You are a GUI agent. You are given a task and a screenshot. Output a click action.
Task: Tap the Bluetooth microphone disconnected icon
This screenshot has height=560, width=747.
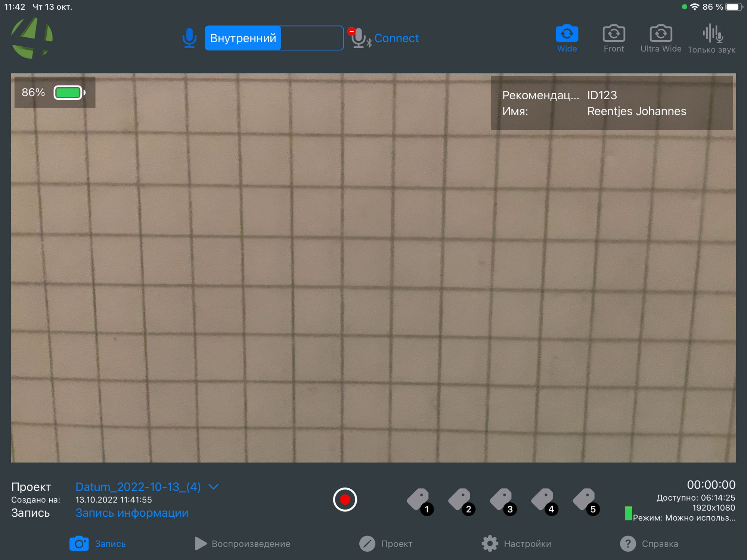359,38
